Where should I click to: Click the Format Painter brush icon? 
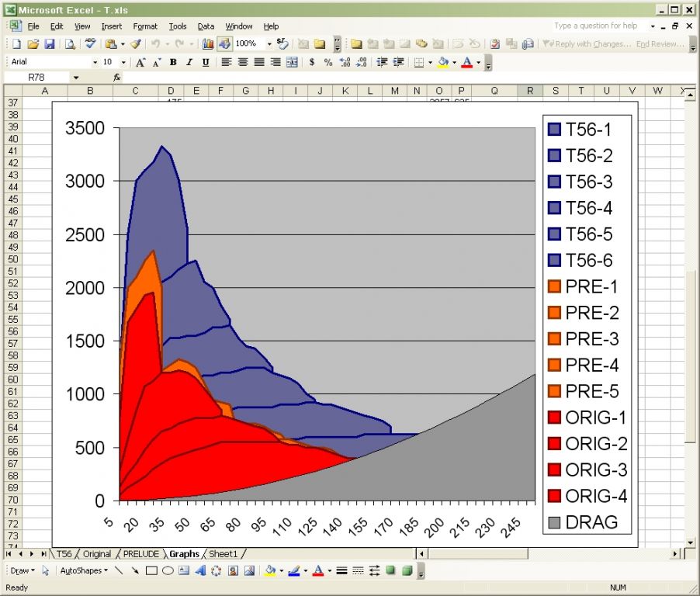coord(136,44)
